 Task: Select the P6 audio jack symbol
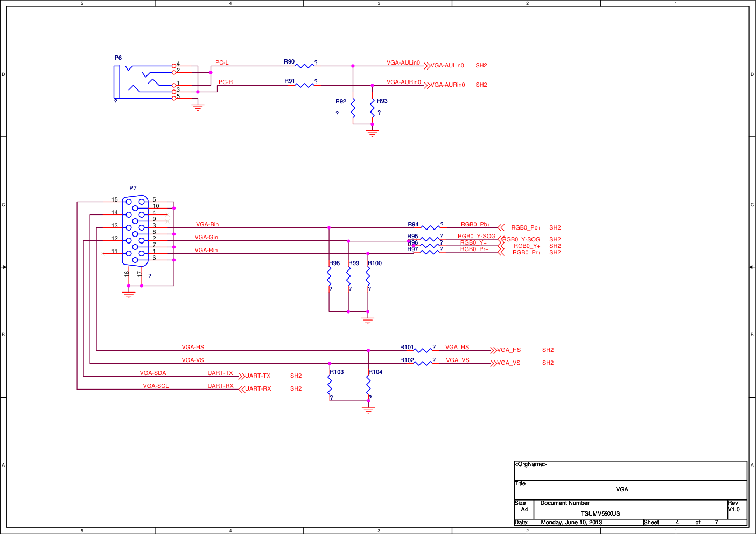145,82
